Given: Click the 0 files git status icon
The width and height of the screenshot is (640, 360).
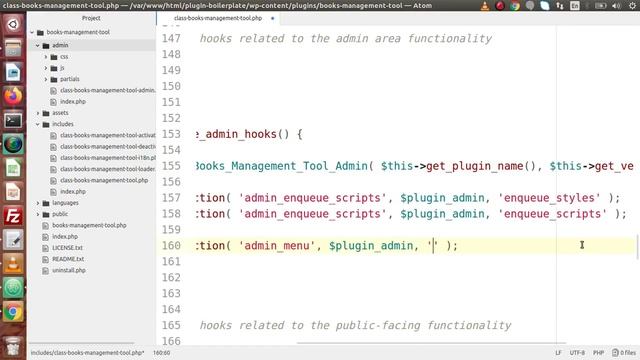Looking at the screenshot, I should [x=624, y=353].
